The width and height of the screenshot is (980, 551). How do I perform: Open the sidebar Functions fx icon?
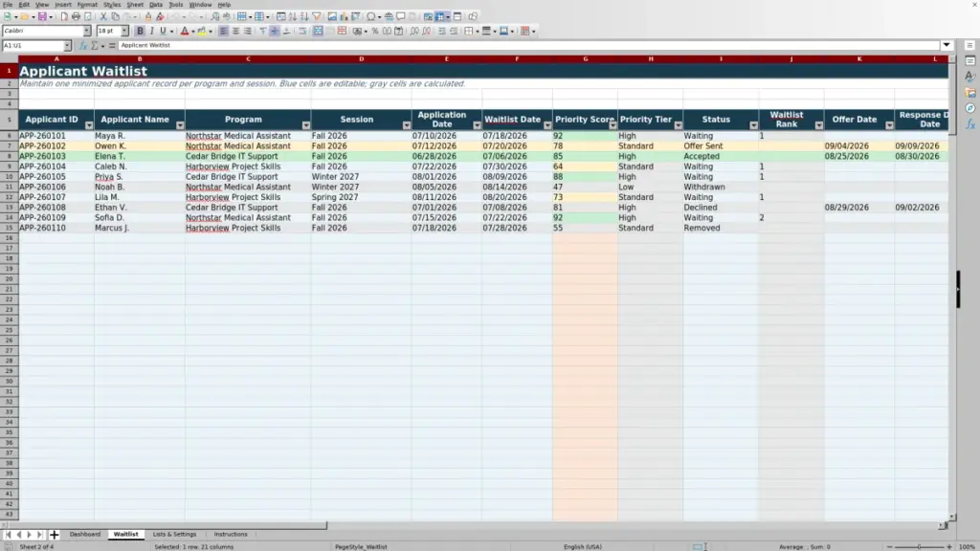(970, 124)
